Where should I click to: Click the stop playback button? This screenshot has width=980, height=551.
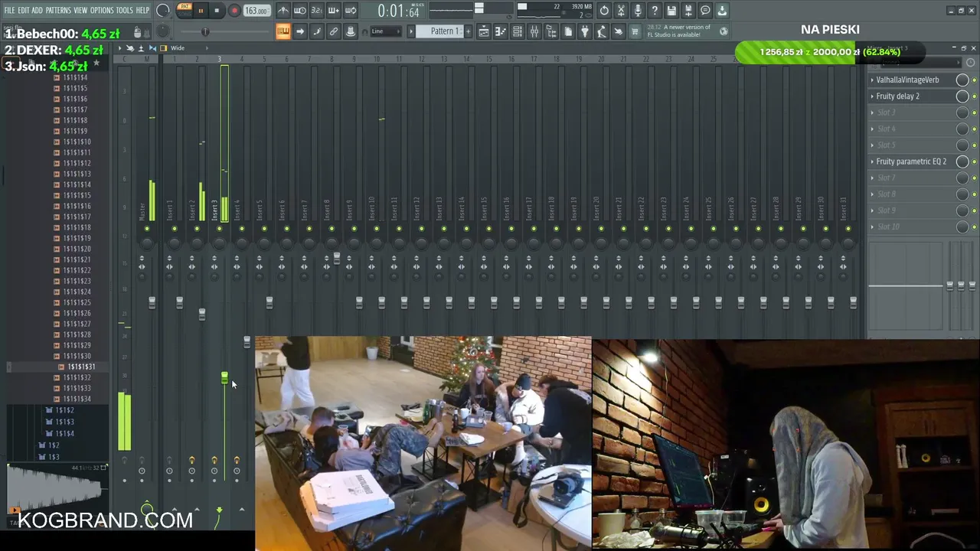click(x=217, y=11)
